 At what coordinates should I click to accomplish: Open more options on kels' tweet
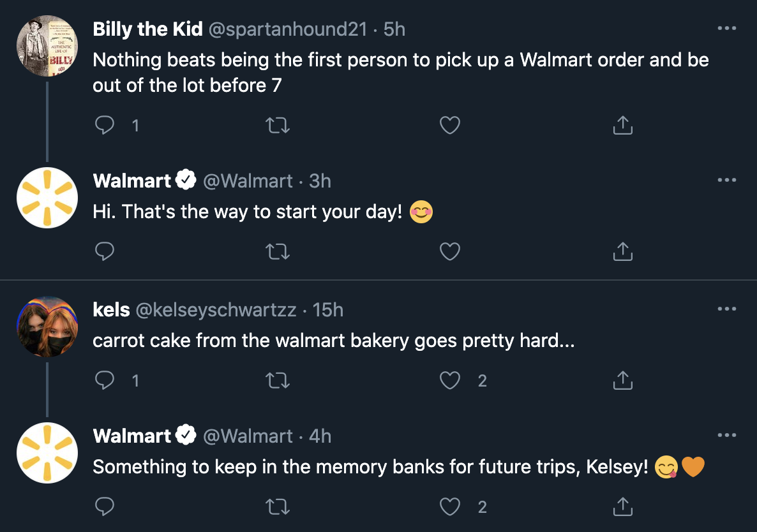tap(727, 309)
